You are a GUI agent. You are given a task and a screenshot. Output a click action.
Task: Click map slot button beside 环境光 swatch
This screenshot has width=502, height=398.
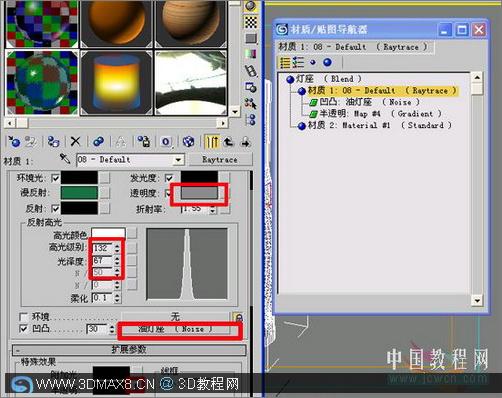pos(105,178)
